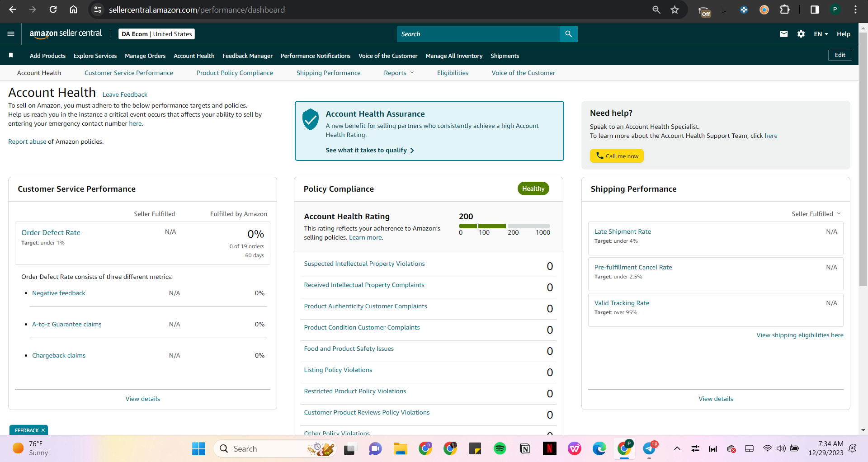Open the taskbar weather widget

[31, 448]
